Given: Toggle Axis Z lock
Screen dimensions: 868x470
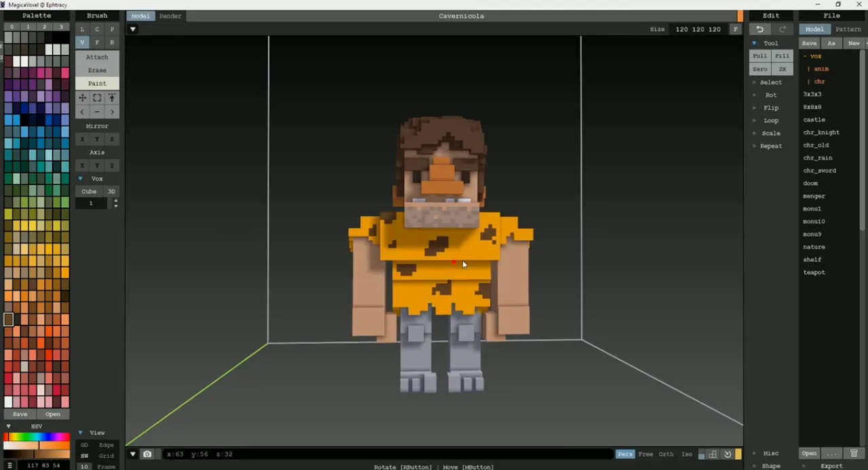Looking at the screenshot, I should [x=112, y=165].
